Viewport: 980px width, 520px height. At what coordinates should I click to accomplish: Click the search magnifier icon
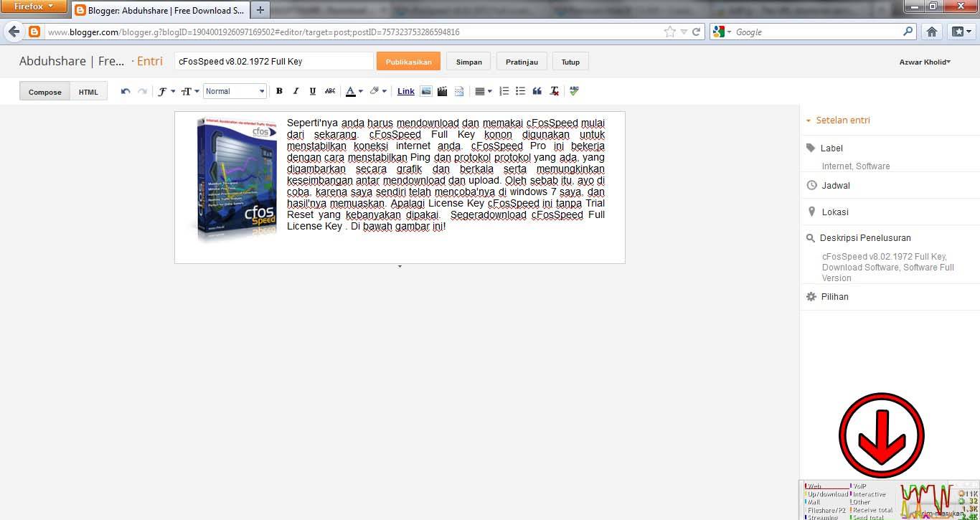(x=908, y=32)
